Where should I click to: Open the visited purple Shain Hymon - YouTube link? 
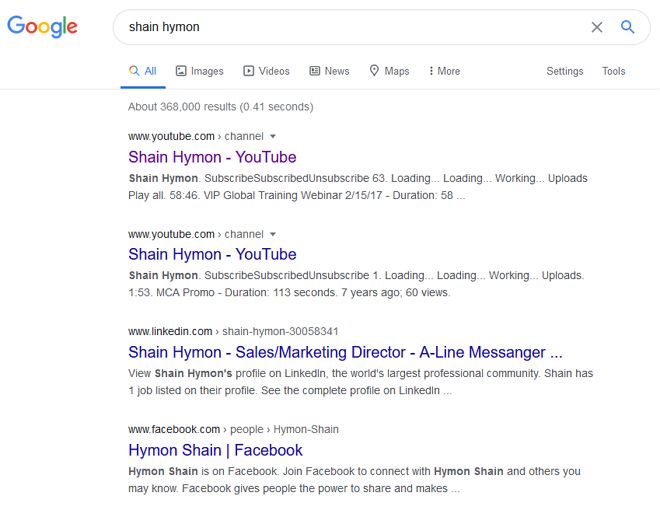click(212, 157)
